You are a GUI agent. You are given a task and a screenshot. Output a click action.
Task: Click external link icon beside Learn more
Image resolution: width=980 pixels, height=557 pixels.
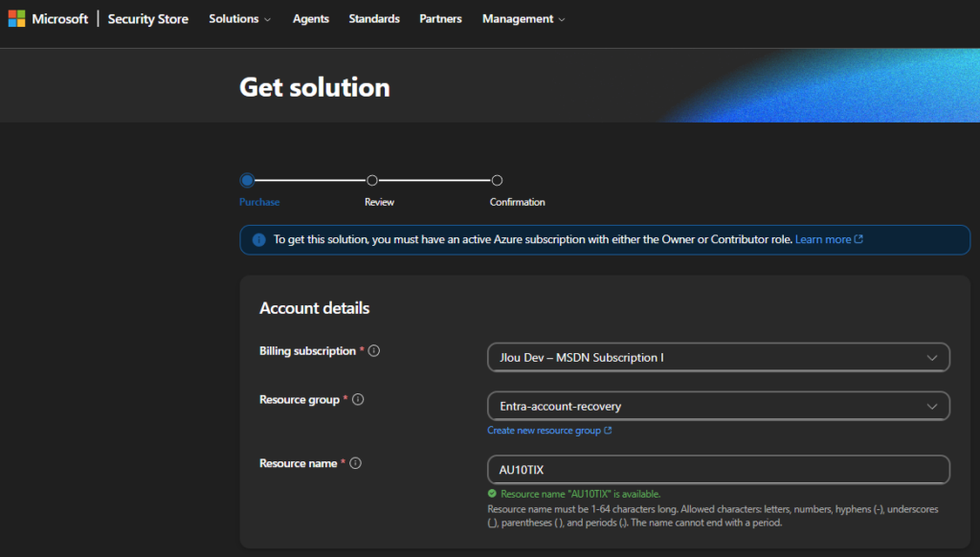[858, 239]
